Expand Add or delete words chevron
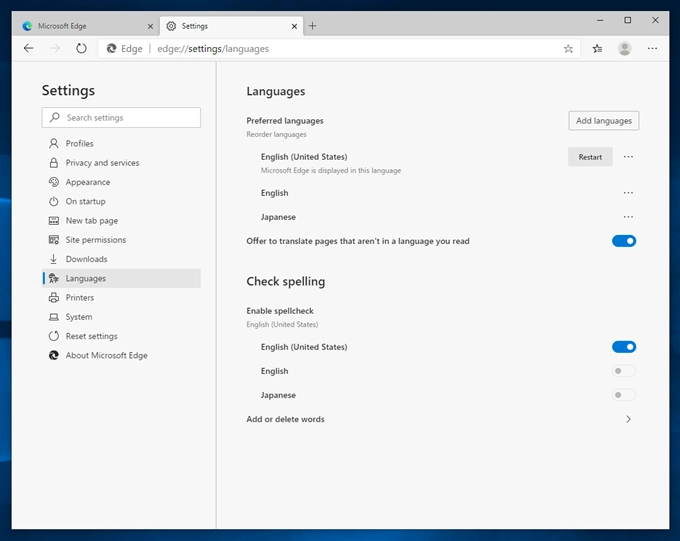Image resolution: width=680 pixels, height=541 pixels. (628, 419)
